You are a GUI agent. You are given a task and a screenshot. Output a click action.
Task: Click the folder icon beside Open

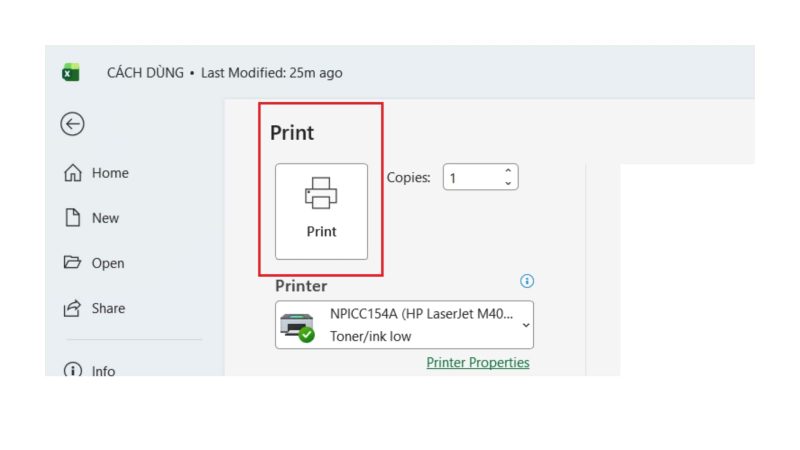[x=72, y=262]
